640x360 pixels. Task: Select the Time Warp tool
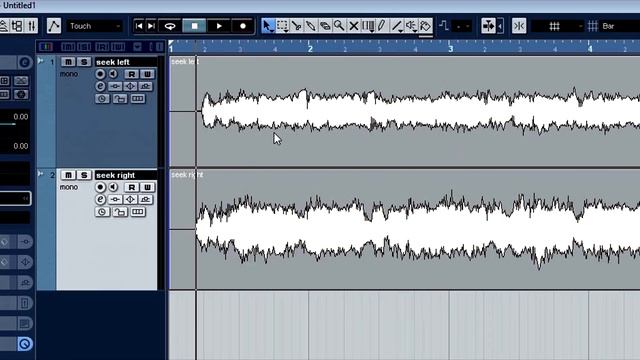[x=368, y=26]
